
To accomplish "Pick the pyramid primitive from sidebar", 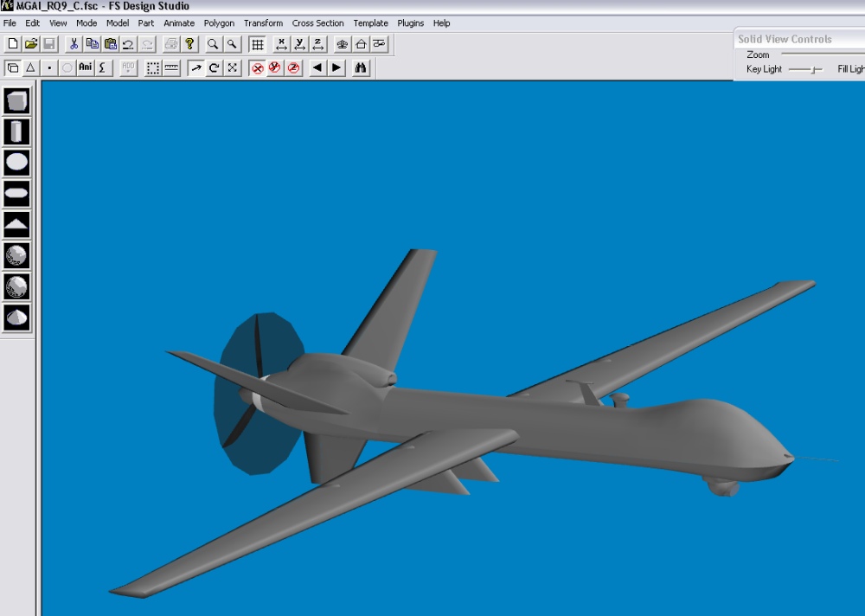I will (17, 225).
